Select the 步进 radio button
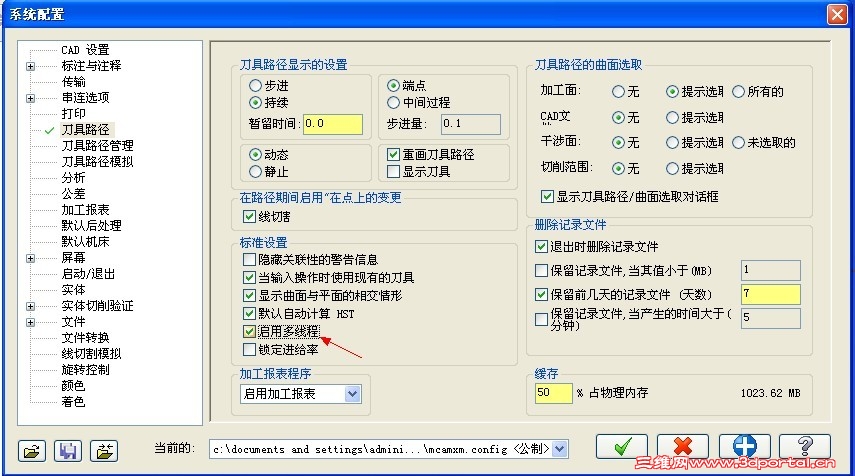 (x=255, y=86)
